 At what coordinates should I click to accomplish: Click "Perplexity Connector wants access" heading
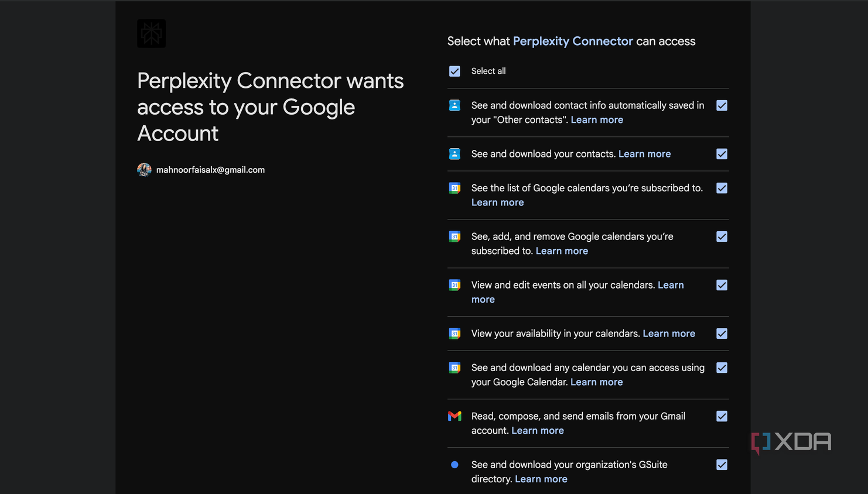point(271,107)
